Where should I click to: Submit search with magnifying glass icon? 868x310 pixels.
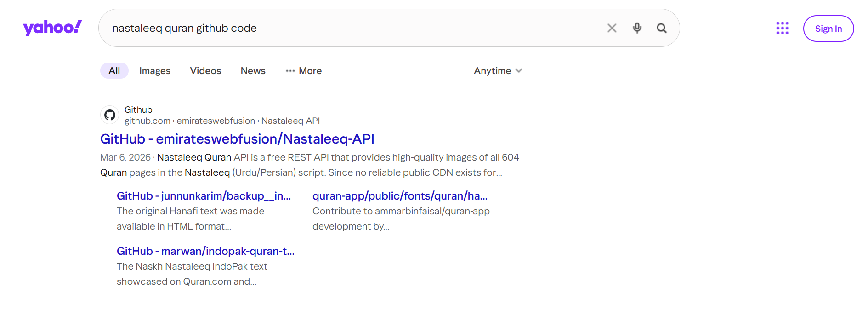662,28
